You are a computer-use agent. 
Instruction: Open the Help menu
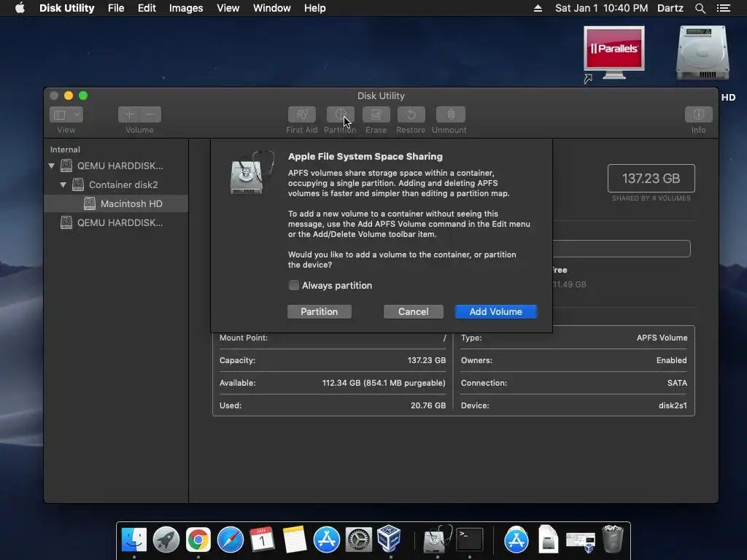point(315,8)
